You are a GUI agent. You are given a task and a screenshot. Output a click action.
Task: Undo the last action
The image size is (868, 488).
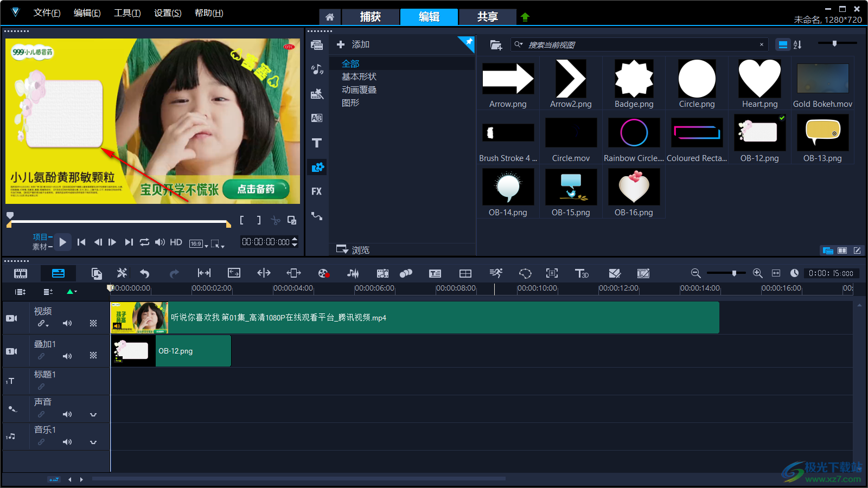click(x=144, y=273)
